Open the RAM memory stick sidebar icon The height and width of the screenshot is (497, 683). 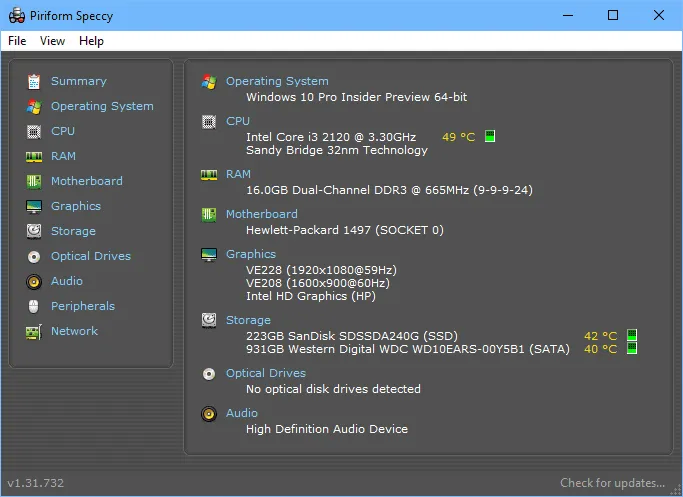(34, 156)
